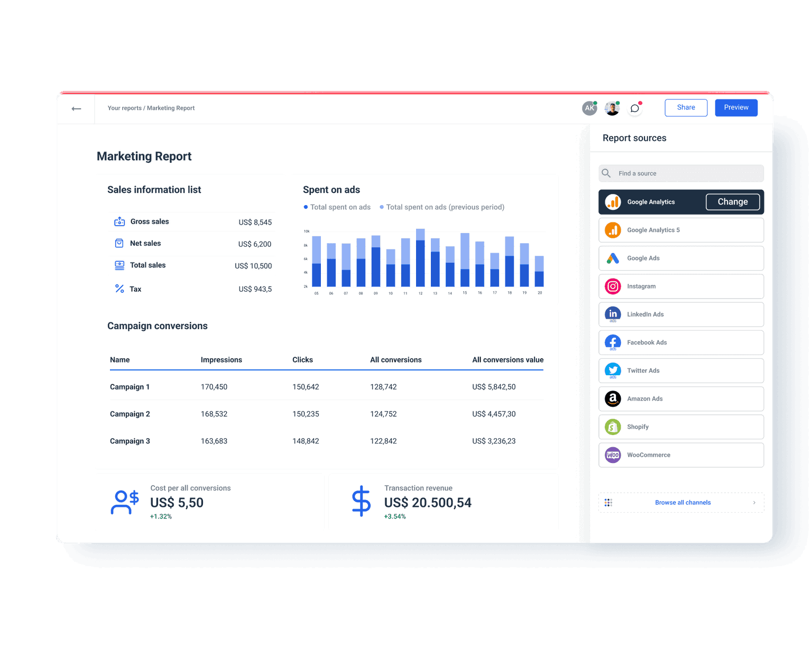This screenshot has width=812, height=648.
Task: Select the Twitter Ads icon
Action: [x=613, y=371]
